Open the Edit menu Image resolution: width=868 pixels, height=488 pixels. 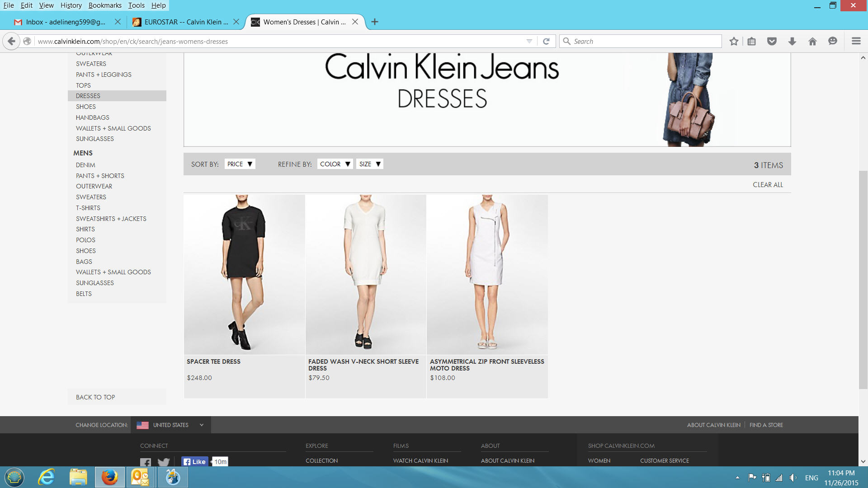pyautogui.click(x=27, y=5)
